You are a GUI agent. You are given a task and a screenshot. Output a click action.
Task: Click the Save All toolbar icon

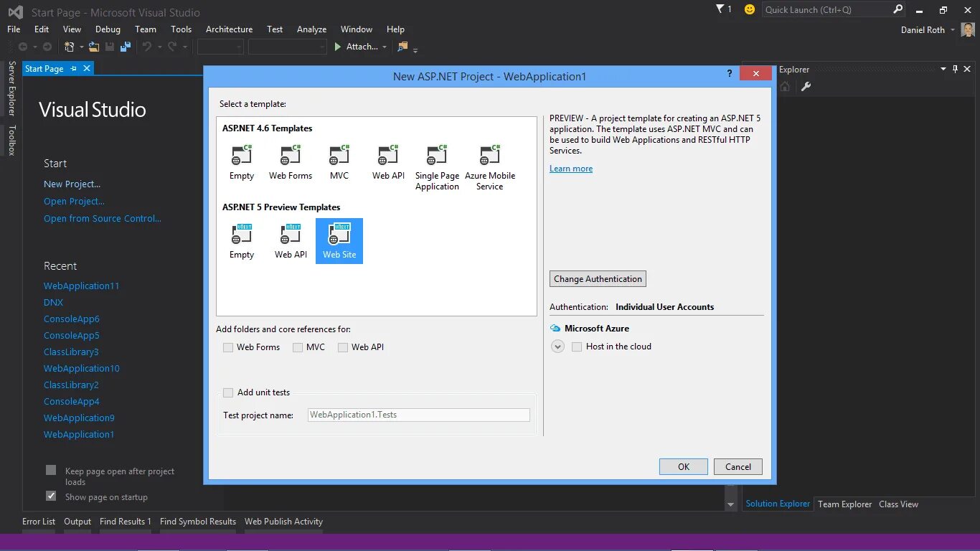coord(126,47)
